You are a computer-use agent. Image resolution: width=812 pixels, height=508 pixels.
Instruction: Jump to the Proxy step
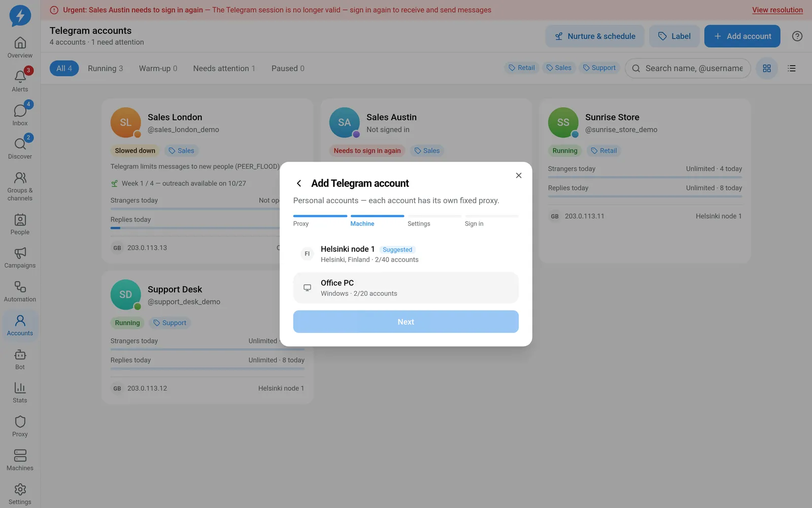320,221
